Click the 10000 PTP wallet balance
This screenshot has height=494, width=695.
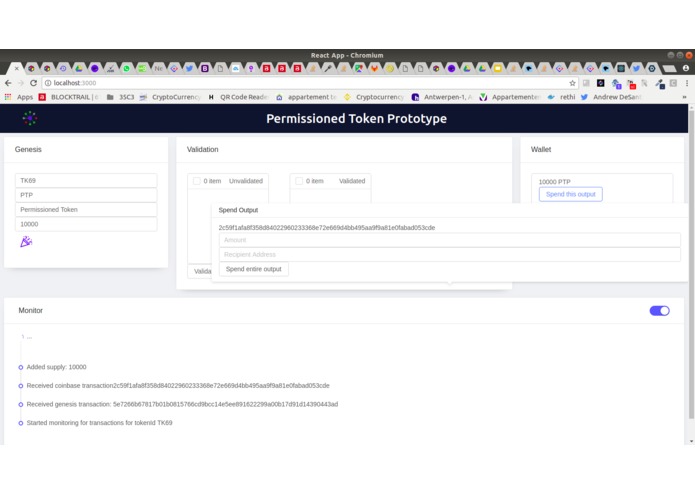click(x=554, y=182)
